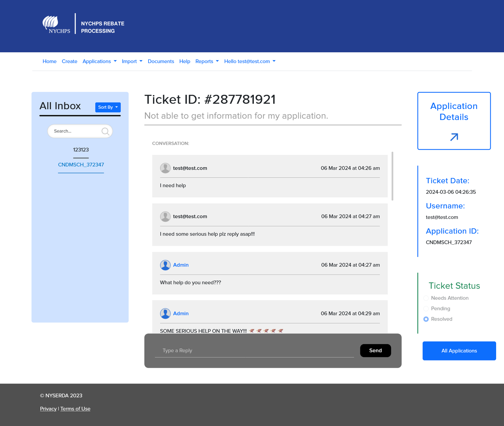Viewport: 504px width, 426px height.
Task: Click the ticket date value 2024-03-06 04:26:35
Action: click(x=451, y=192)
